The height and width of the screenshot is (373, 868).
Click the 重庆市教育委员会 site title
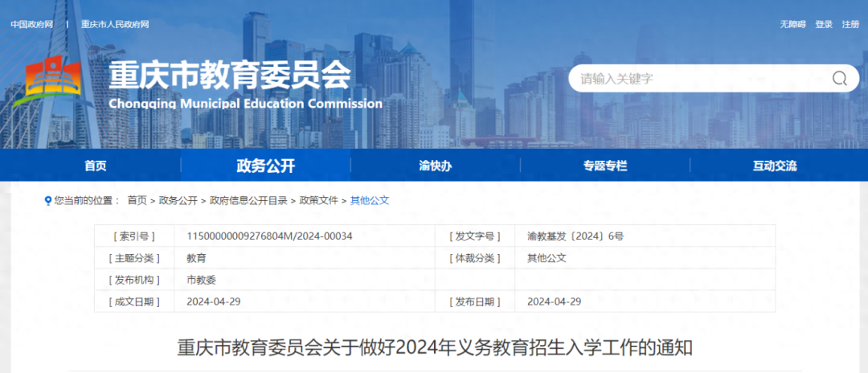230,76
